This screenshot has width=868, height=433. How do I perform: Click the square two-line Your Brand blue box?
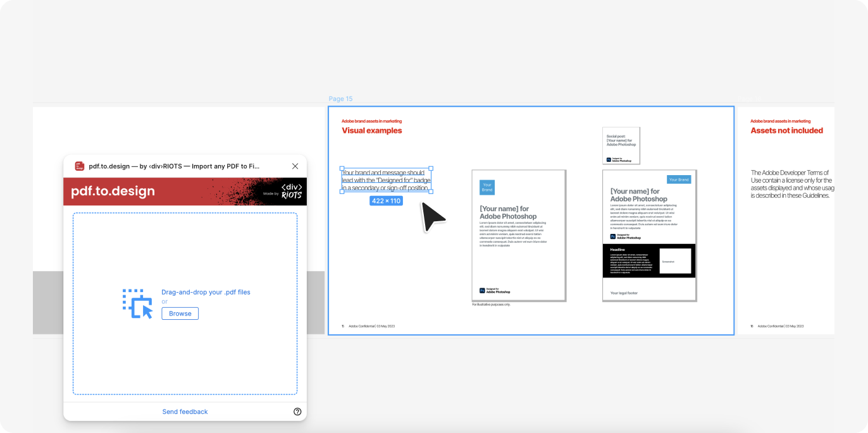pyautogui.click(x=487, y=188)
